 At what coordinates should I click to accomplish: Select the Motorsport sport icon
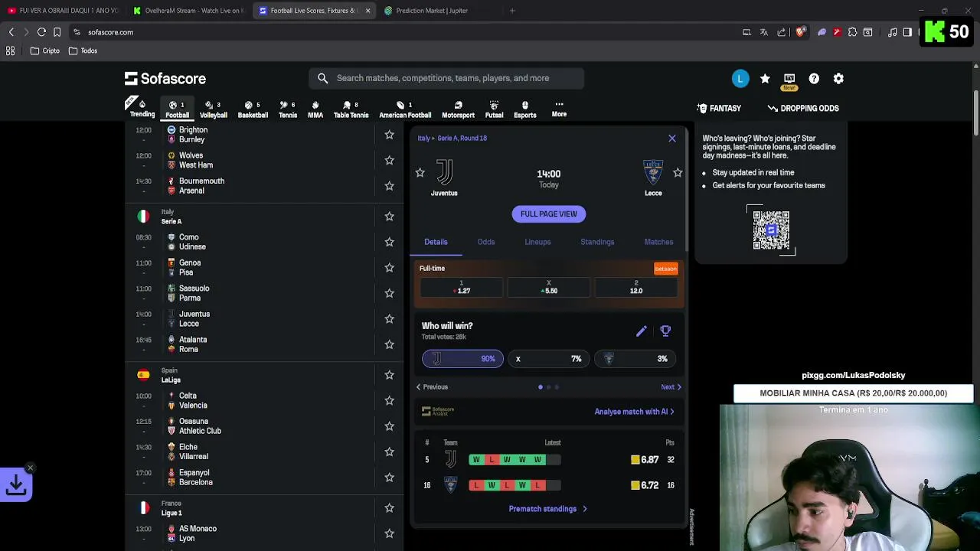(x=458, y=109)
